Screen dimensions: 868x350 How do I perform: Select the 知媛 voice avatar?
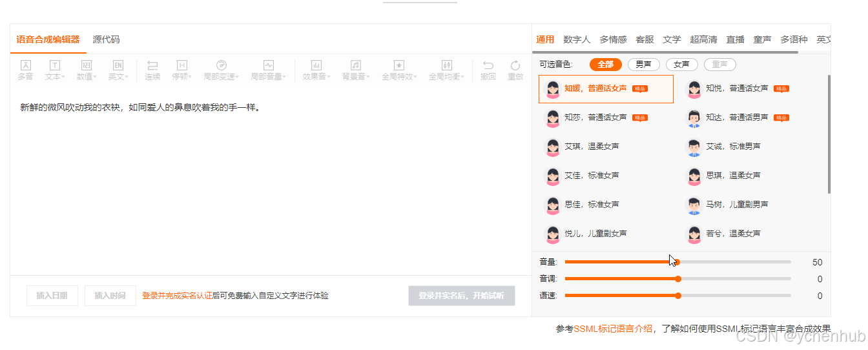pyautogui.click(x=553, y=89)
